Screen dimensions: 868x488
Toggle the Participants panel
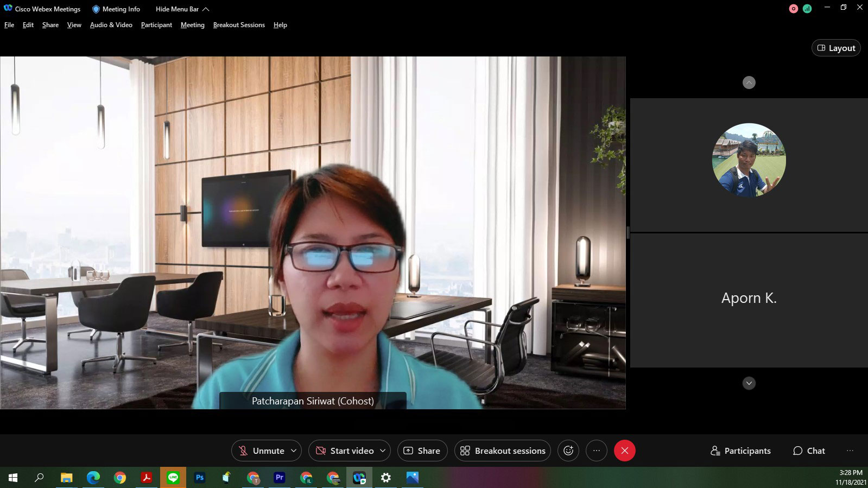[740, 451]
